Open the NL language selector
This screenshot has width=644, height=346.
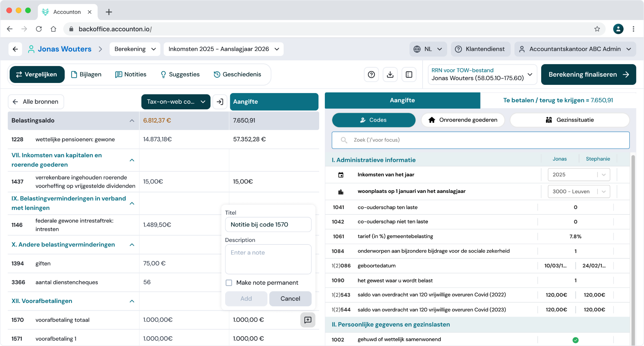(428, 49)
